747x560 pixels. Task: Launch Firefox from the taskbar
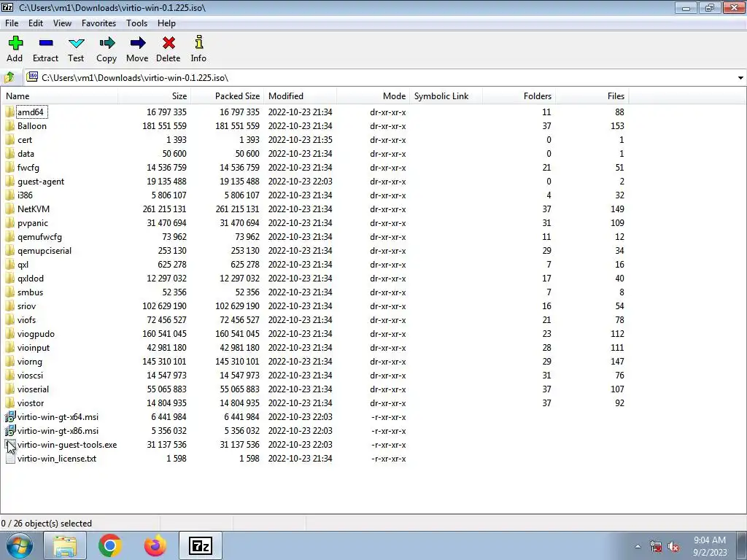point(155,545)
